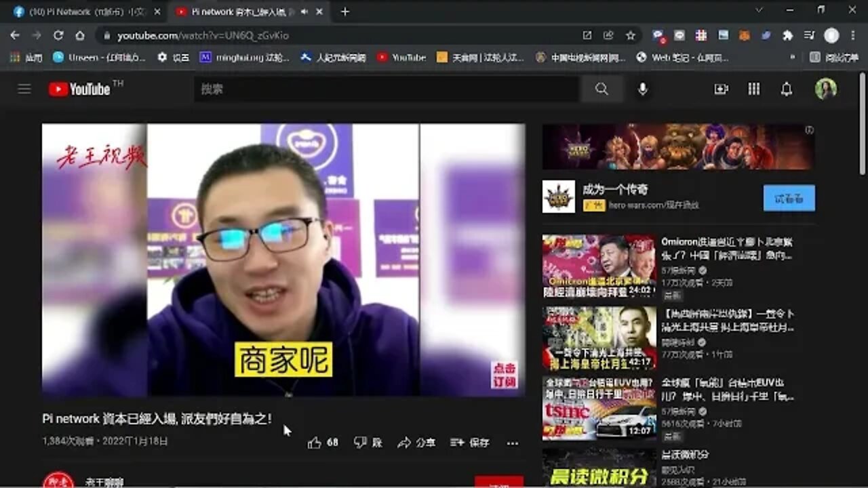The height and width of the screenshot is (488, 868).
Task: Open the notifications bell
Action: pos(787,89)
